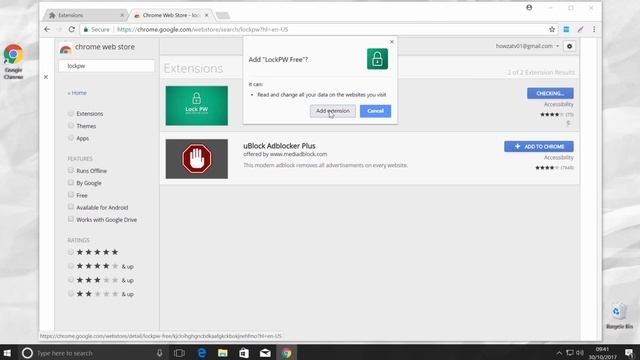Select the Apps radio filter
The image size is (640, 360).
tap(71, 138)
